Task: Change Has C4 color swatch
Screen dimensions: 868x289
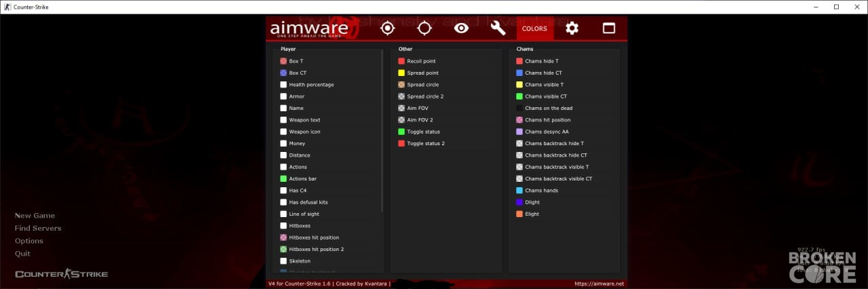Action: (x=283, y=191)
